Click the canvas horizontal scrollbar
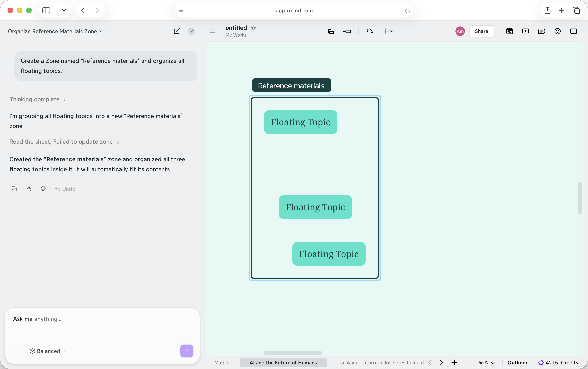 coord(293,353)
